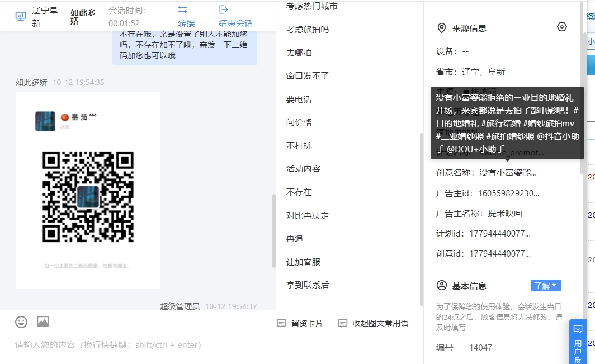
Task: Click the person icon by 基本信息
Action: tap(442, 285)
